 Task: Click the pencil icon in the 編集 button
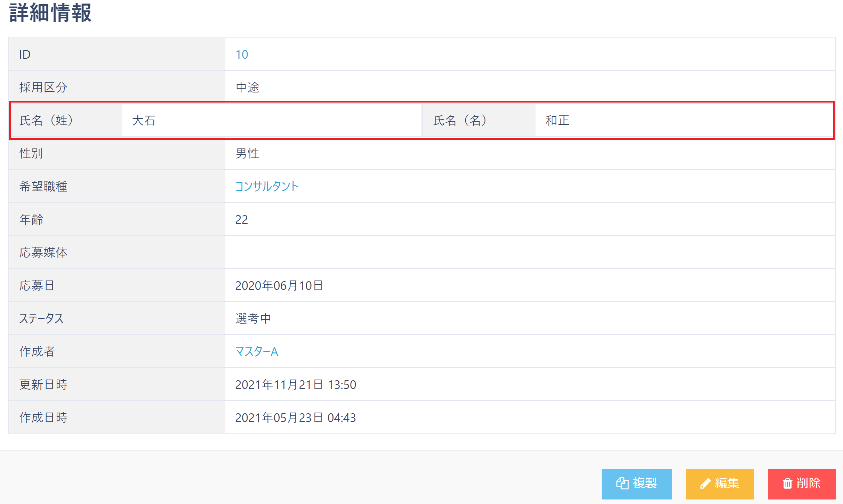tap(705, 483)
